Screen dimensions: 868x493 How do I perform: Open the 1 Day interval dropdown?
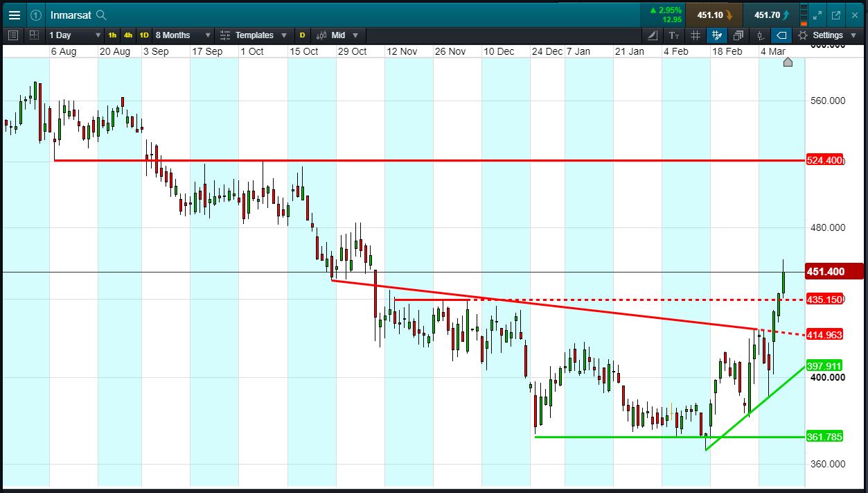74,35
